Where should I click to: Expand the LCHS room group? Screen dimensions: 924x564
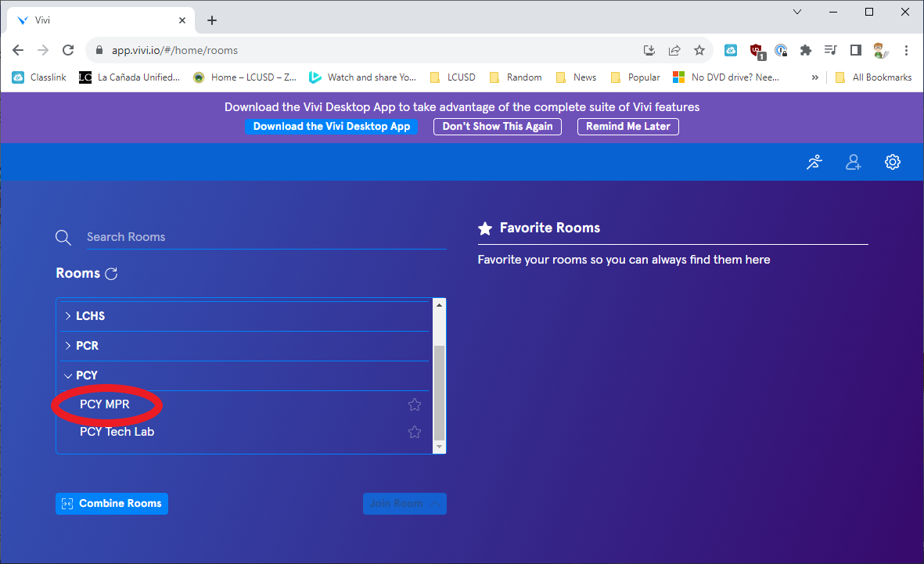click(245, 316)
